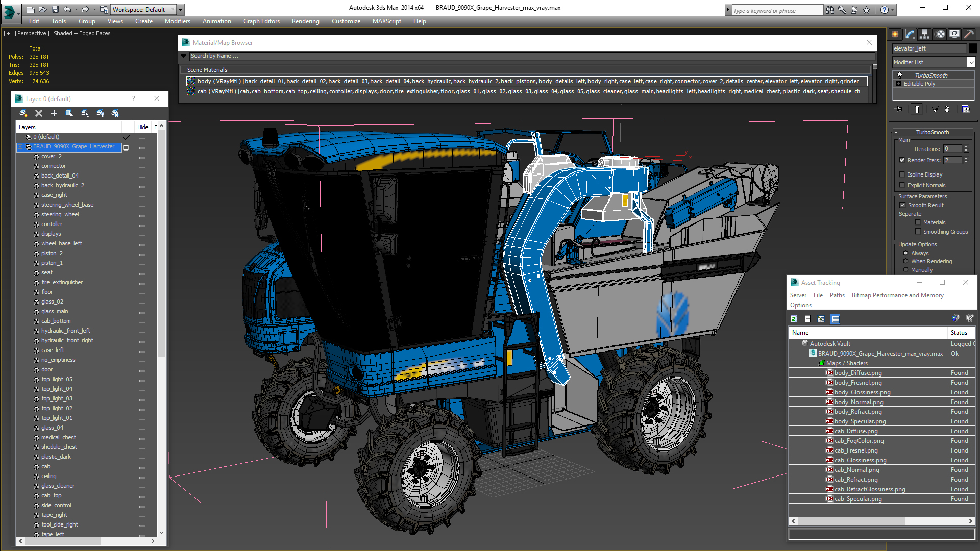This screenshot has width=980, height=551.
Task: Click Refresh icon in Asset Tracking
Action: pyautogui.click(x=794, y=319)
